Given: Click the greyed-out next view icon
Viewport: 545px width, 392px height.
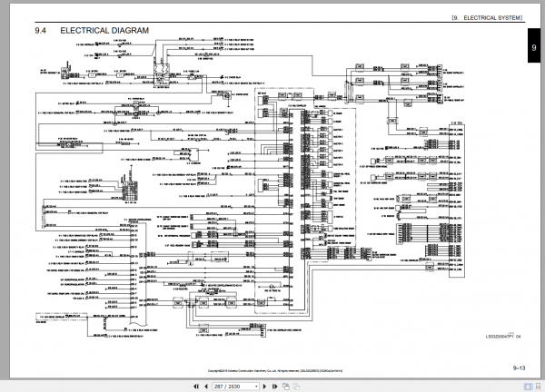Looking at the screenshot, I should pos(296,387).
